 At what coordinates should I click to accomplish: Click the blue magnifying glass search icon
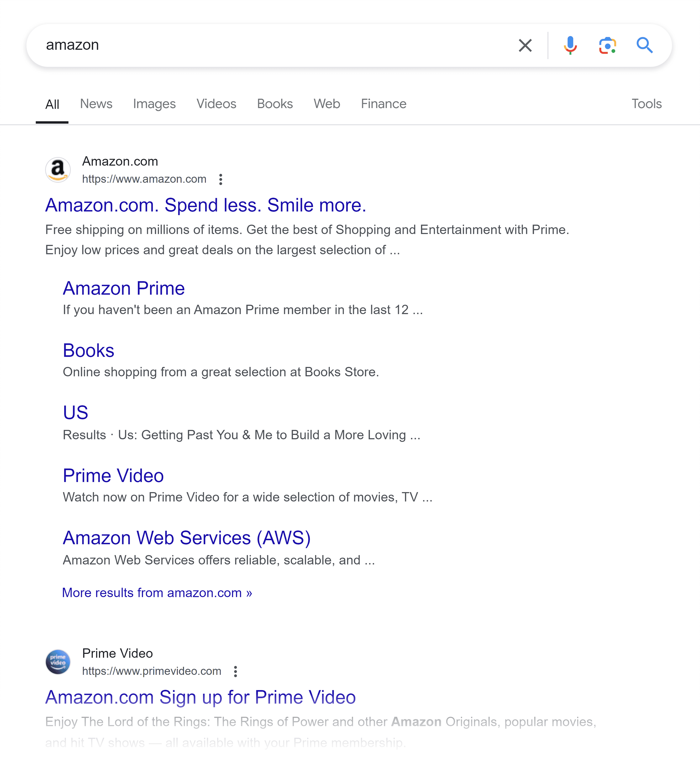(x=644, y=45)
